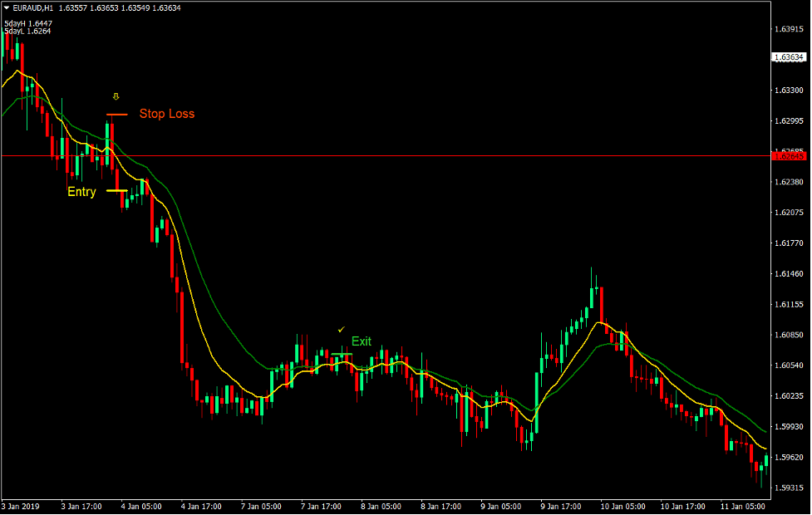812x515 pixels.
Task: Open the chart symbol dropdown arrow
Action: pos(7,8)
